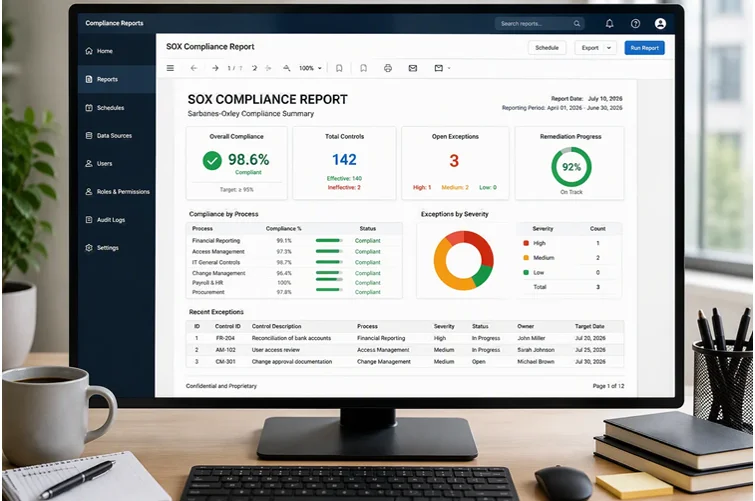
Task: Toggle the report viewer hamburger menu
Action: pyautogui.click(x=170, y=68)
